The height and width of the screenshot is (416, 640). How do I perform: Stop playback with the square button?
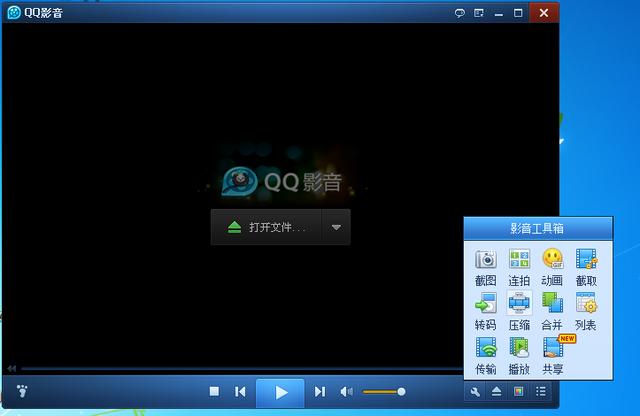[214, 392]
